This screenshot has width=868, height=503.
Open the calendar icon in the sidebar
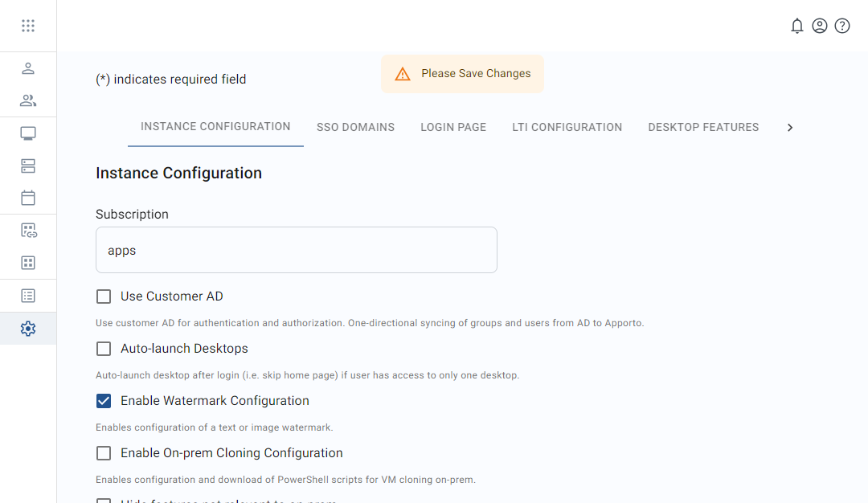point(28,197)
